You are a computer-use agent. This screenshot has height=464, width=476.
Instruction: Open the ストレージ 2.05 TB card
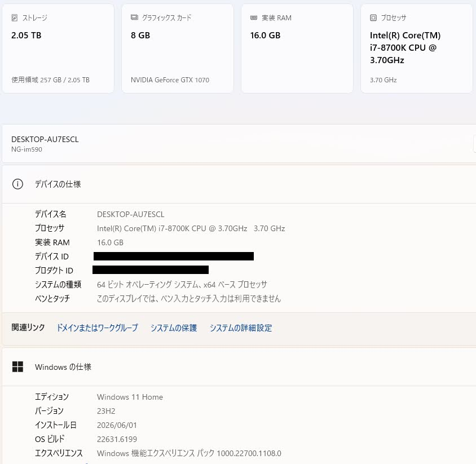click(58, 48)
